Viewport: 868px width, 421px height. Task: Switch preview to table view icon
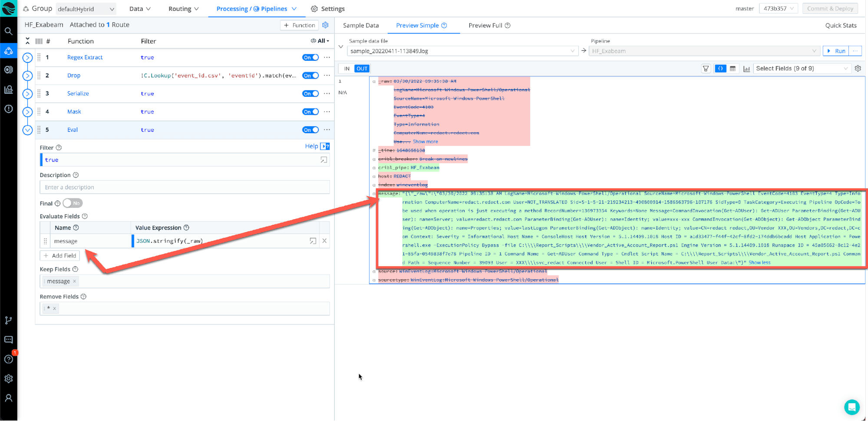[733, 69]
